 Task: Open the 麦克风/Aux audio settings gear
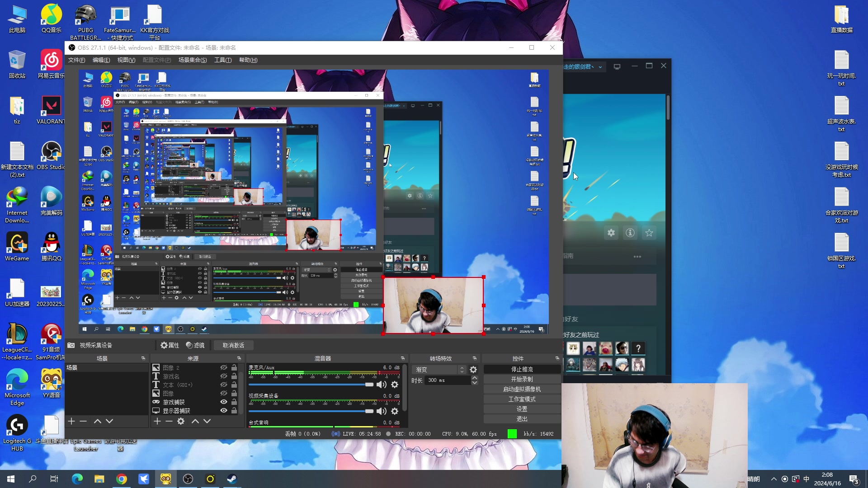395,385
